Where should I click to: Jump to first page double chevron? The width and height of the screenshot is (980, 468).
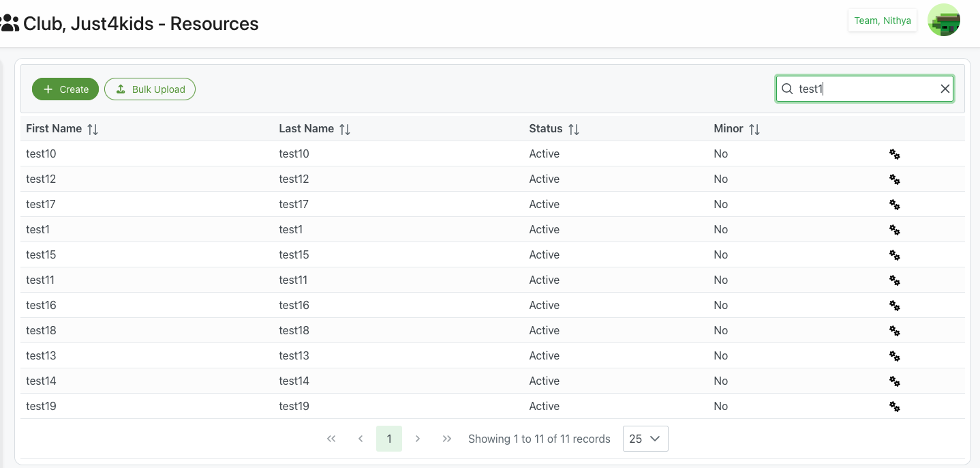point(331,439)
